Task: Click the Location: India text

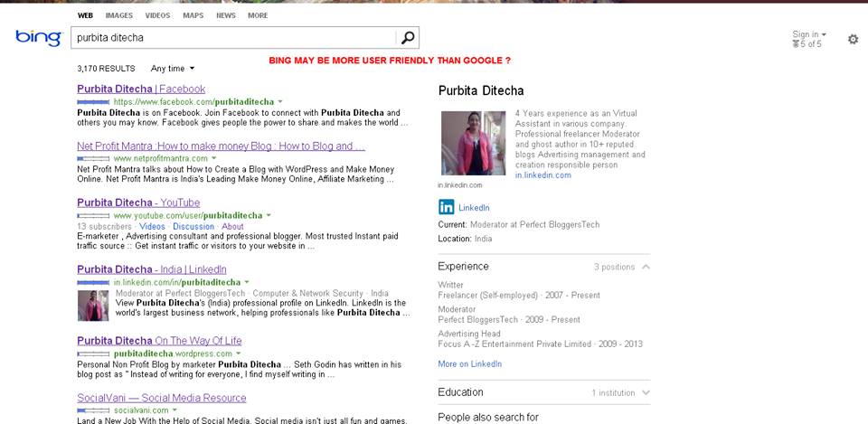Action: tap(465, 240)
